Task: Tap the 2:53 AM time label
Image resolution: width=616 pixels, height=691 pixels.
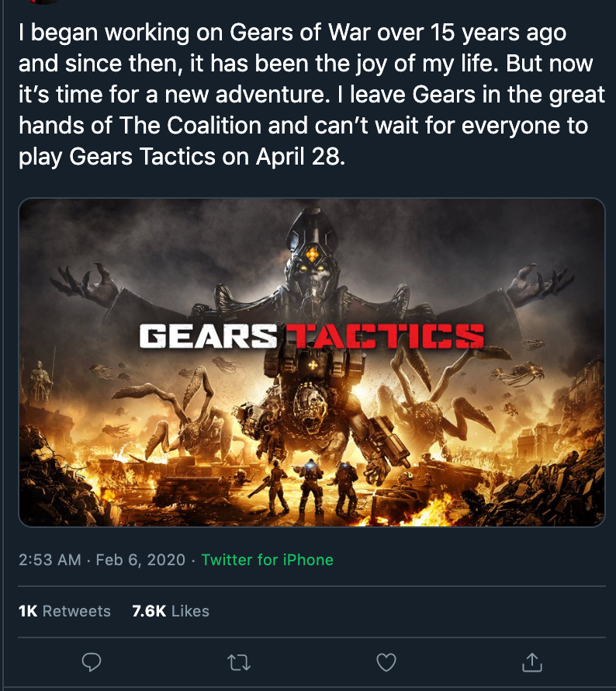Action: (47, 560)
